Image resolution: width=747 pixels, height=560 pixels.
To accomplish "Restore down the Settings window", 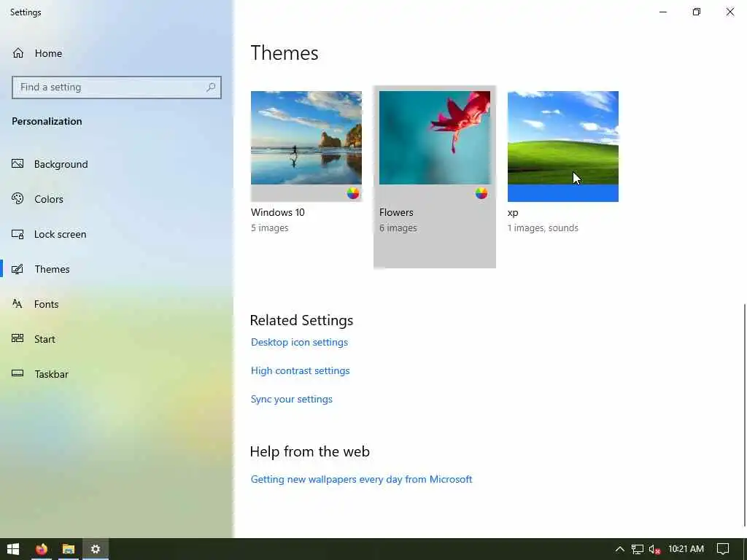I will coord(697,12).
